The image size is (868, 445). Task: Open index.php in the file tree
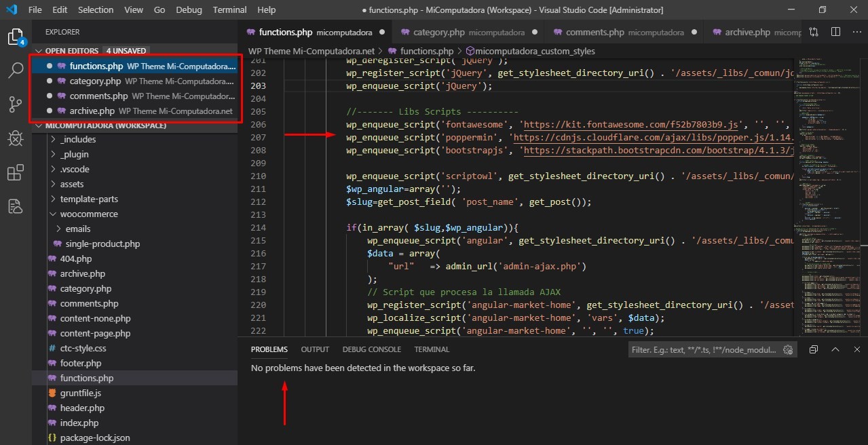click(x=79, y=423)
